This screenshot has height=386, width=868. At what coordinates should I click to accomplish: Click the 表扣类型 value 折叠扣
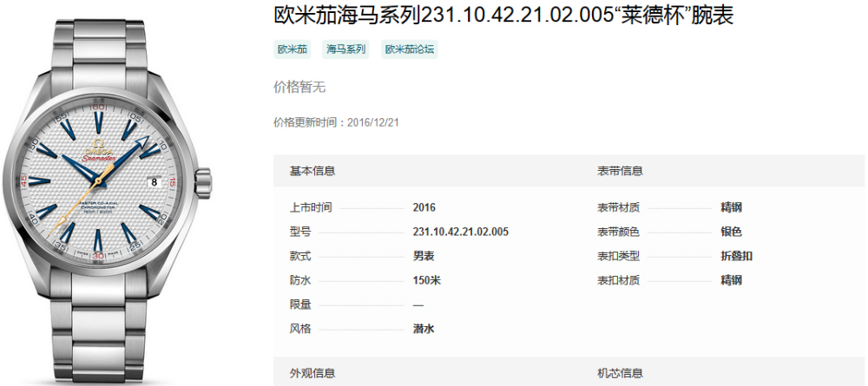736,257
